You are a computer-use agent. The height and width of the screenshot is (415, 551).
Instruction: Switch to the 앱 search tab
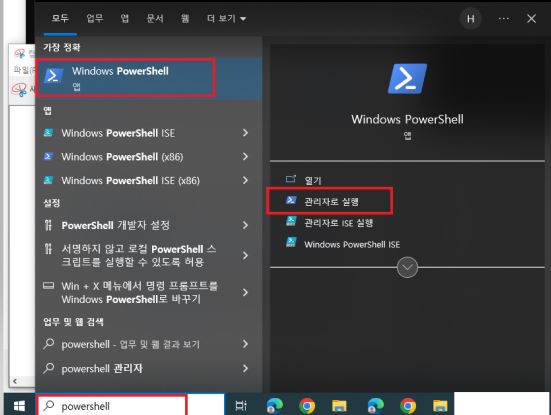(x=125, y=18)
